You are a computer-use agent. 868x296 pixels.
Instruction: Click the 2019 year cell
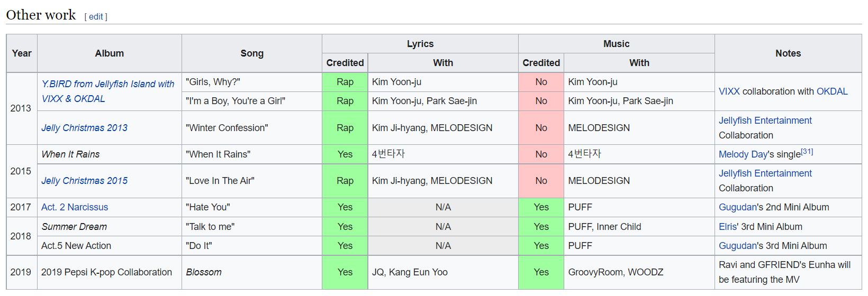click(22, 272)
